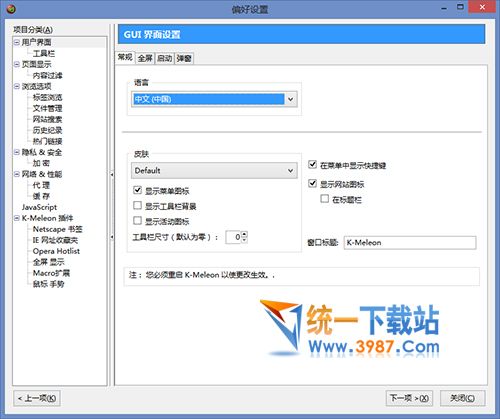
Task: Click the upper splitter collapse arrow
Action: coord(112,174)
